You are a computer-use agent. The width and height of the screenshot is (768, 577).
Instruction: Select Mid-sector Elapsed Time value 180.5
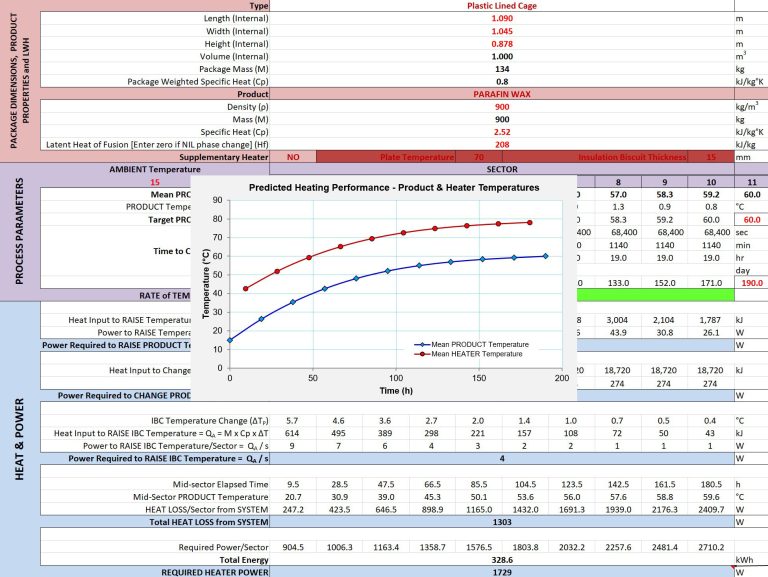711,484
